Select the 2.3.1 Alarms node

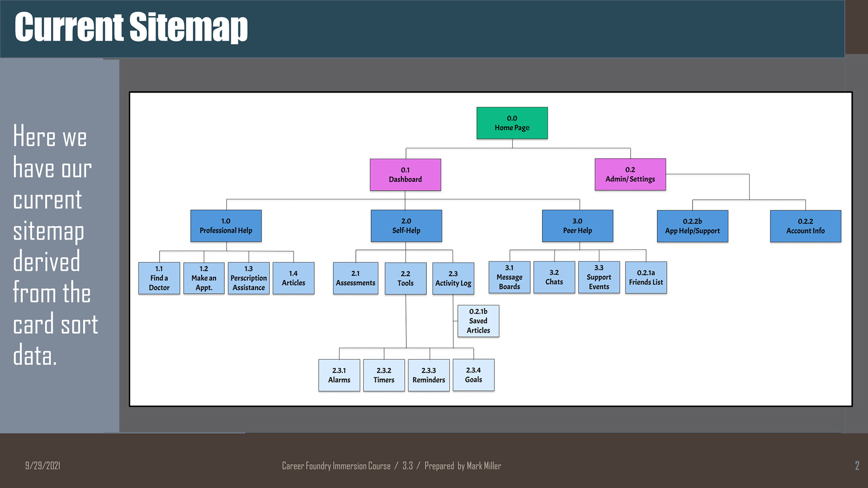pyautogui.click(x=339, y=375)
